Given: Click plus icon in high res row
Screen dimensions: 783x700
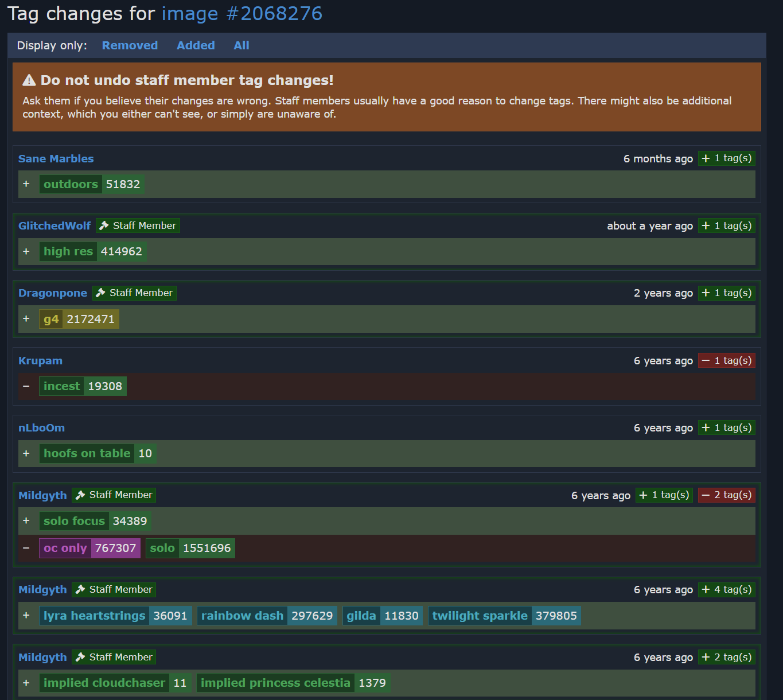Looking at the screenshot, I should click(x=26, y=251).
